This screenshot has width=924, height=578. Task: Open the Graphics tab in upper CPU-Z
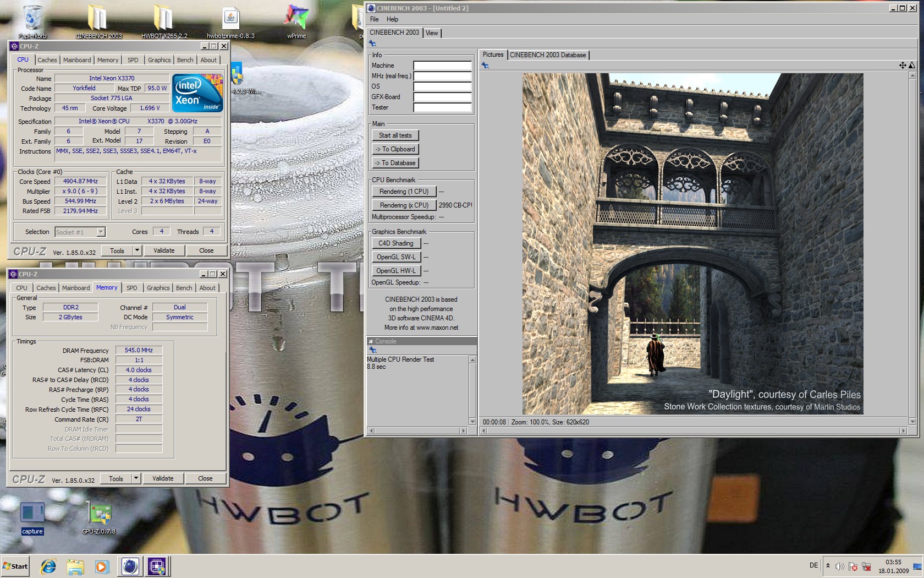(x=159, y=60)
